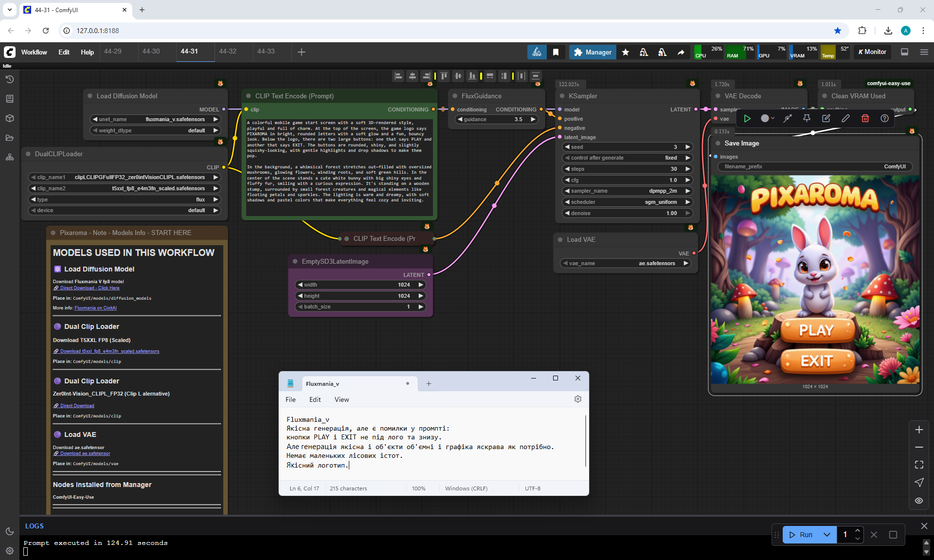Open the Workflow menu
Viewport: 934px width, 560px height.
coord(34,52)
